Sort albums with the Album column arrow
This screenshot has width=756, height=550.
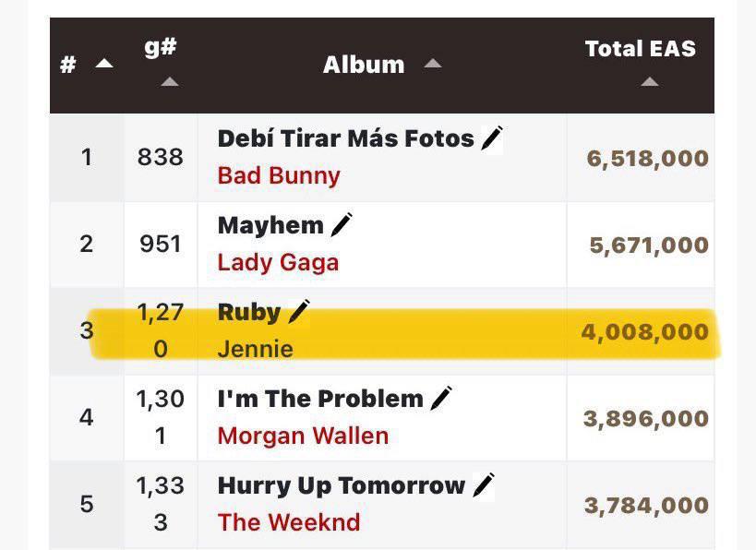point(433,64)
